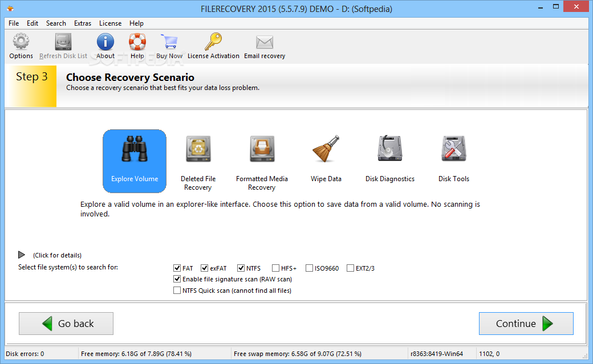Image resolution: width=593 pixels, height=364 pixels.
Task: Click Disk errors: 0 status entry
Action: click(25, 354)
